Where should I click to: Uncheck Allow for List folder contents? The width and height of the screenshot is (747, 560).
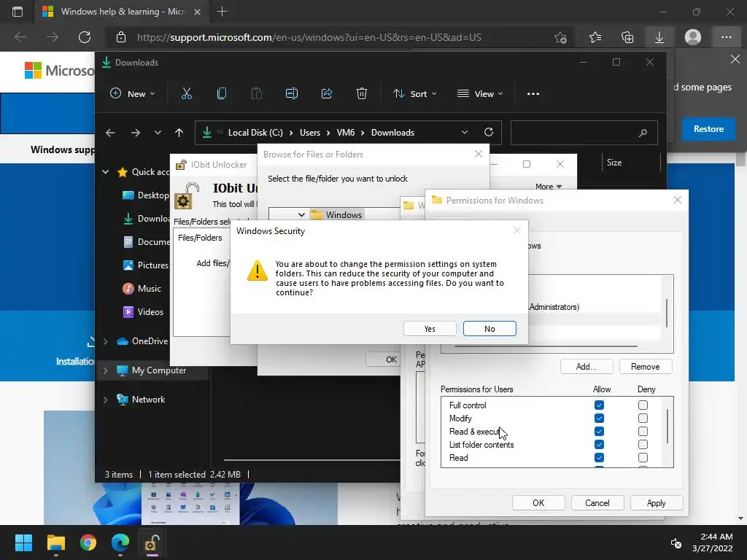click(x=600, y=445)
